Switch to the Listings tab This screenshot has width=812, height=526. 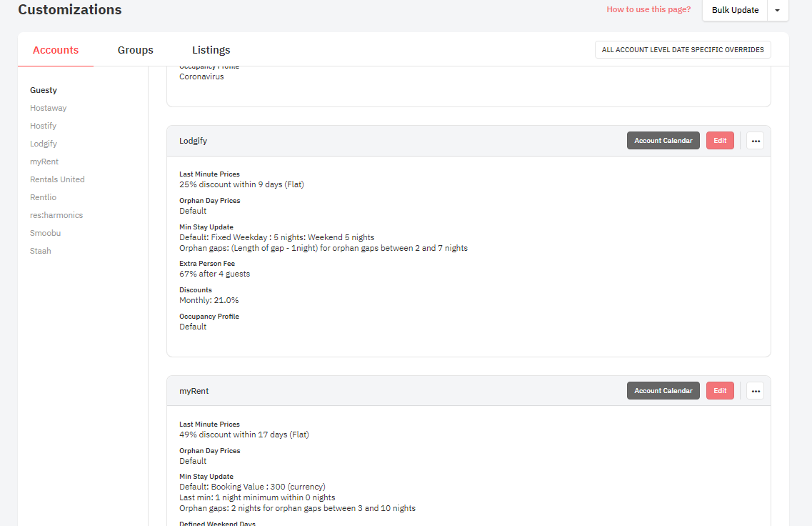[x=211, y=50]
